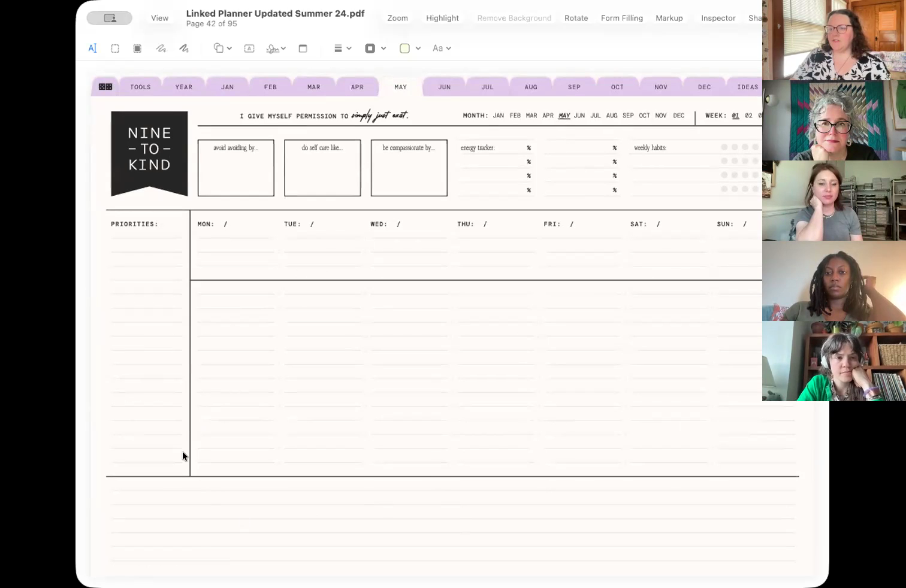Open the SEP planner tab
This screenshot has height=588, width=906.
click(x=574, y=87)
